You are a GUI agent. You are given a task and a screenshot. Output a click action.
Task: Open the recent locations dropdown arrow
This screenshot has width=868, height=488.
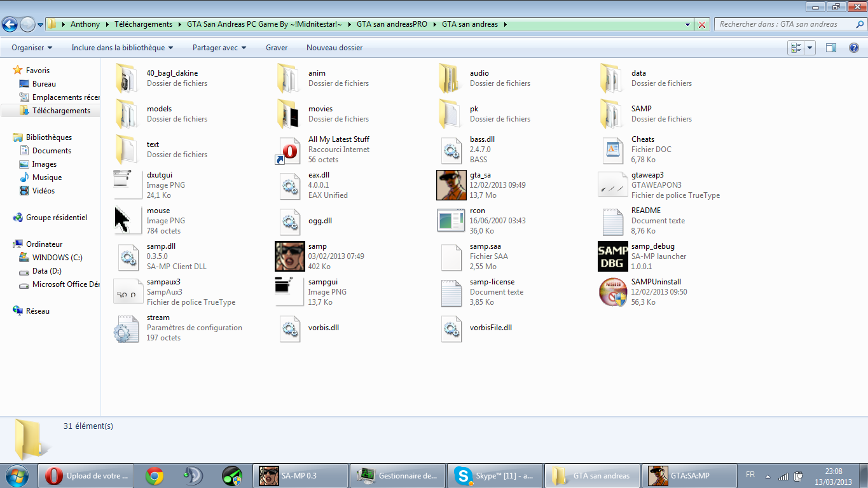click(41, 25)
